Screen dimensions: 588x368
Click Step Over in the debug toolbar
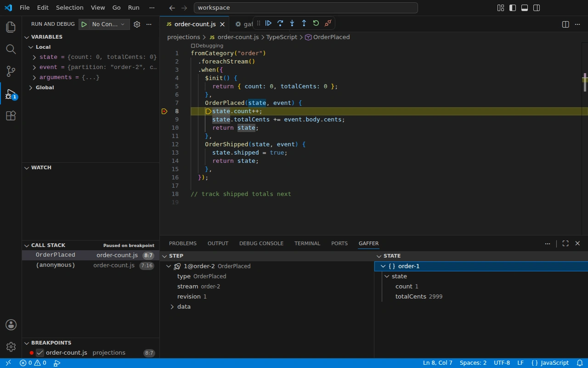click(x=280, y=23)
